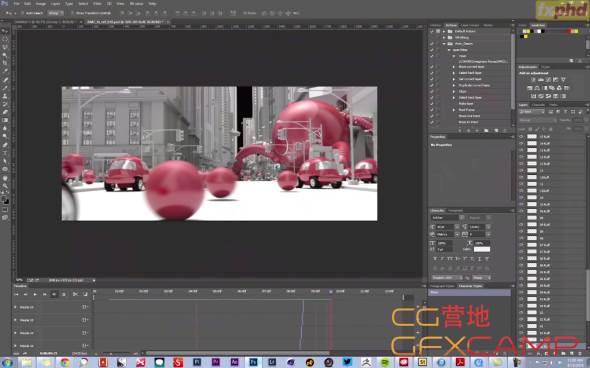Add a Color Balance adjustment
Viewport: 590px width, 368px height.
click(x=537, y=88)
